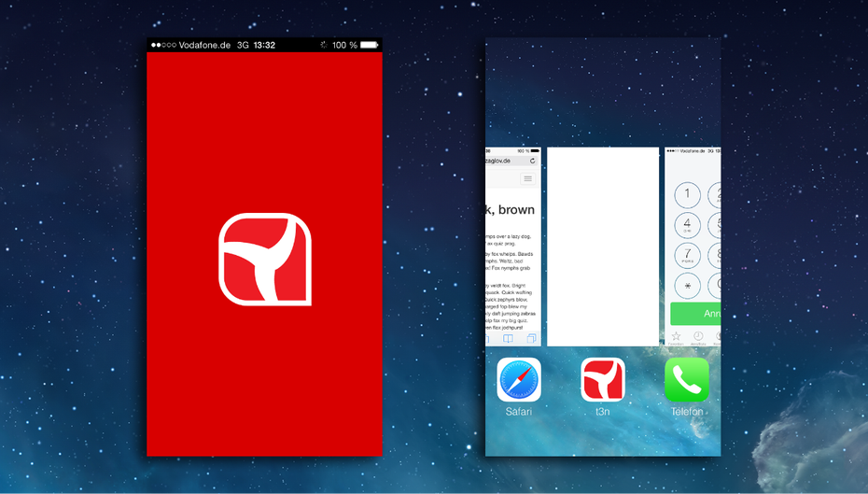Tap keypad digit 4 in Telefon preview

[688, 225]
